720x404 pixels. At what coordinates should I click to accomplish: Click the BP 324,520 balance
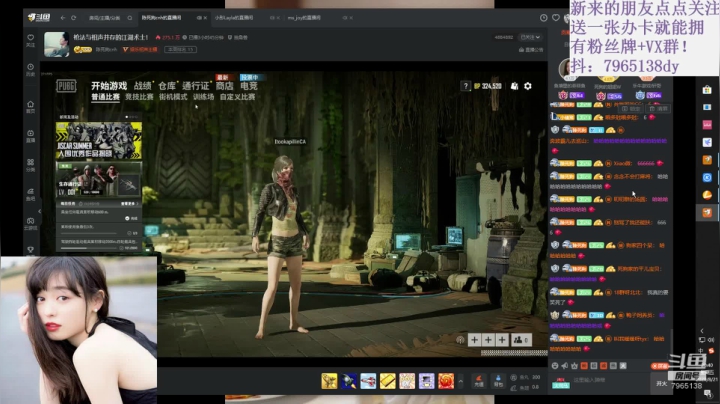point(488,86)
